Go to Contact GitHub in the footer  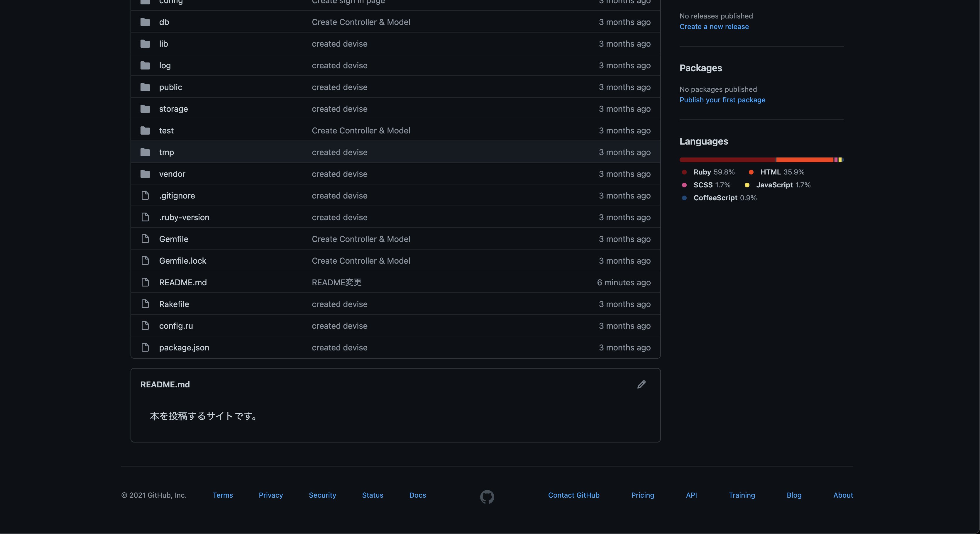pyautogui.click(x=573, y=495)
